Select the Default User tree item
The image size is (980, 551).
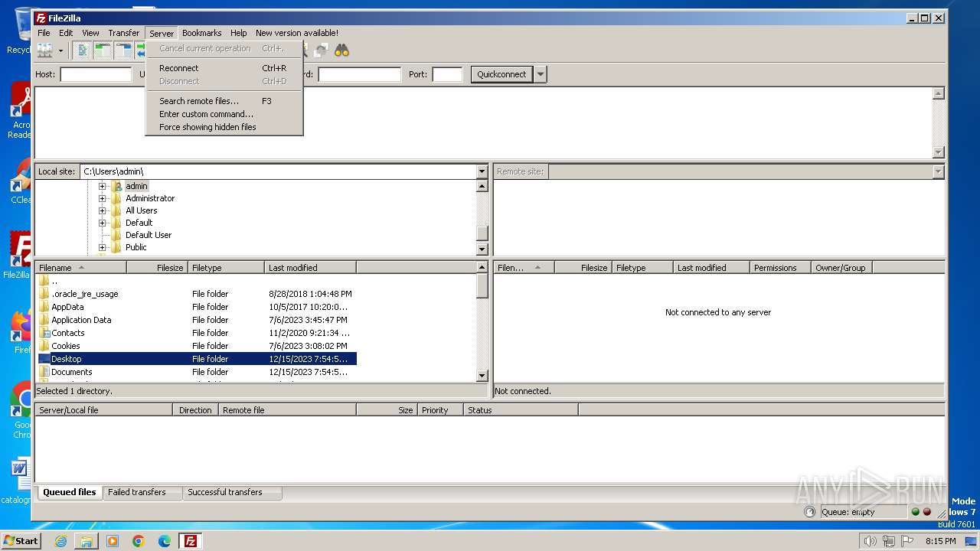(x=149, y=235)
